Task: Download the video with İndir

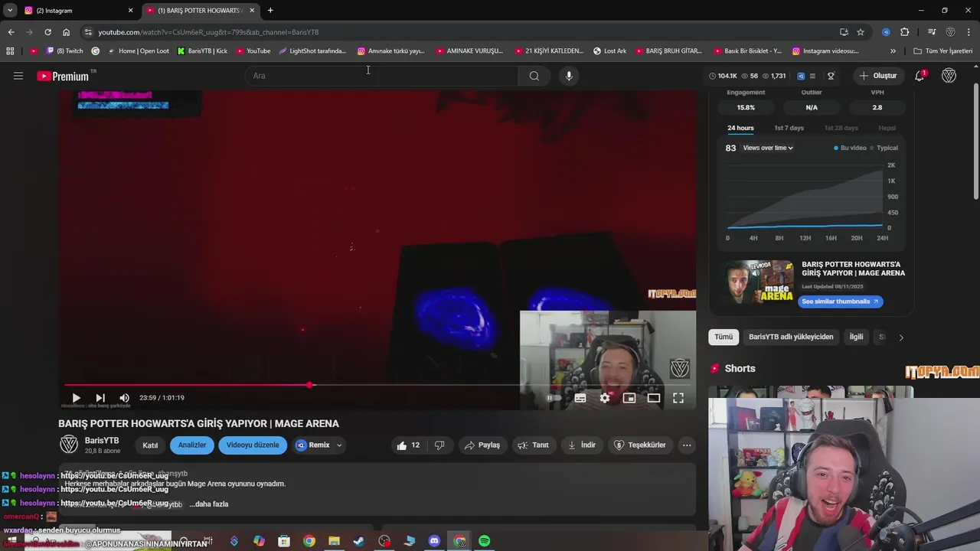Action: click(581, 445)
